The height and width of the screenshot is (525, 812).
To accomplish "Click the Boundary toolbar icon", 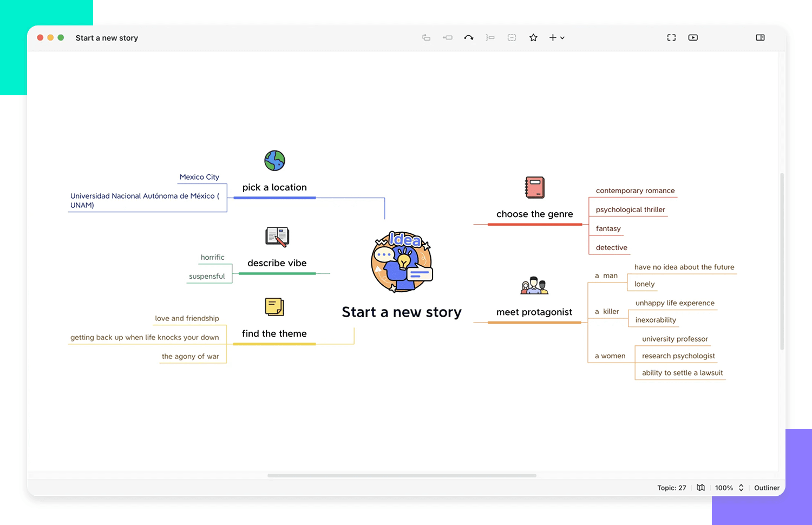I will (512, 37).
